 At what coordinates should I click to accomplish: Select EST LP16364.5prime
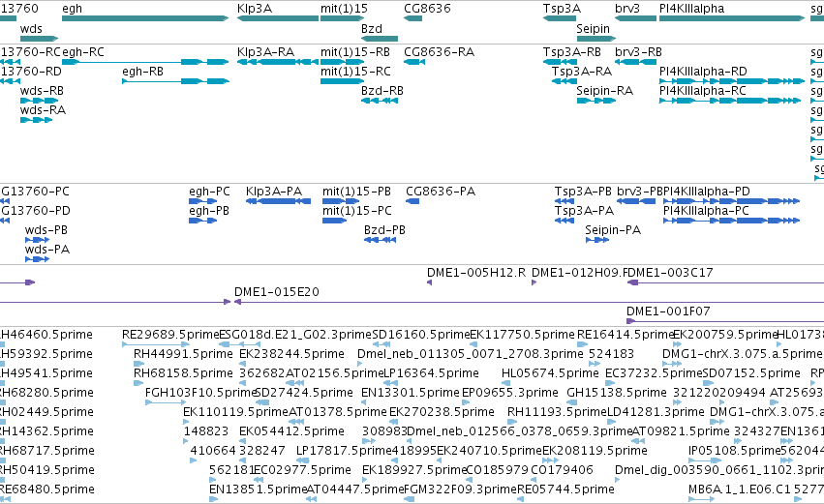[391, 383]
